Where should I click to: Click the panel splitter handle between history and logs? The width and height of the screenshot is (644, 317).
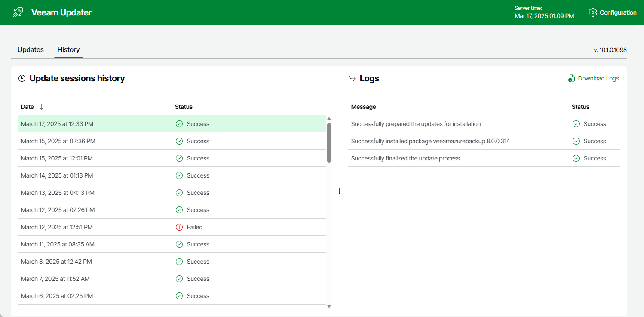[340, 191]
